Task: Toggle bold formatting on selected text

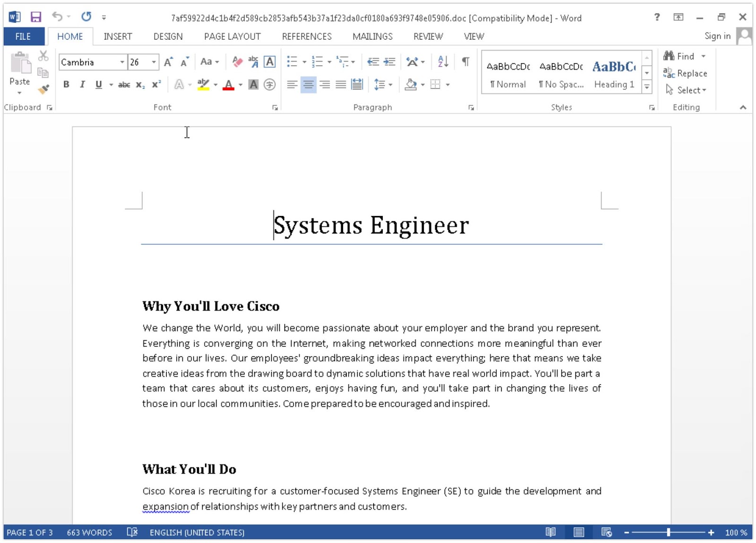Action: (66, 85)
